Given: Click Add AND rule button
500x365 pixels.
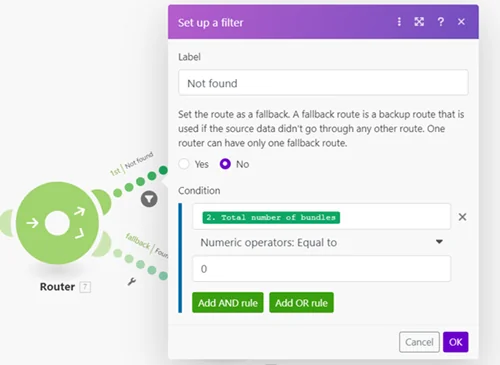Looking at the screenshot, I should tap(228, 303).
